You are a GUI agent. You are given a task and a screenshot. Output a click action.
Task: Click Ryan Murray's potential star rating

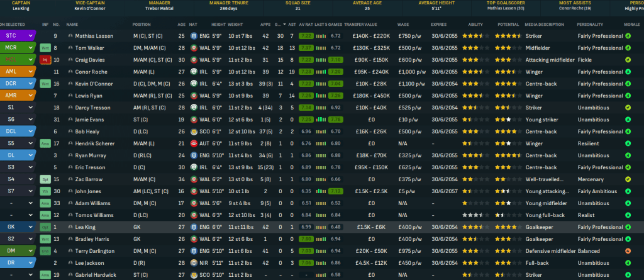click(506, 155)
